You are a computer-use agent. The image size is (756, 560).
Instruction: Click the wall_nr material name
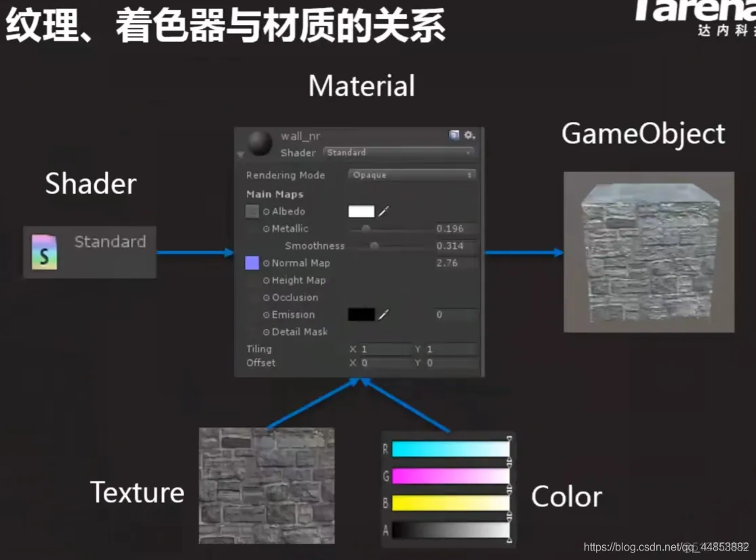tap(300, 136)
